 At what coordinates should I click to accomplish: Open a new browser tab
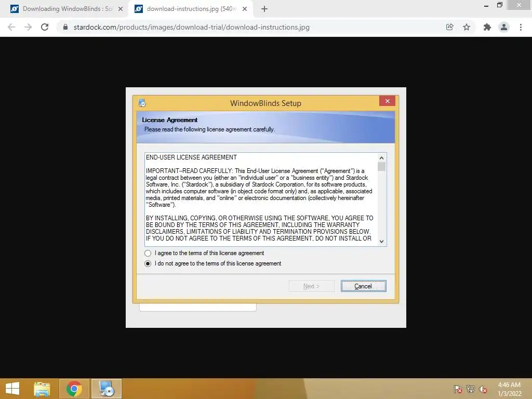click(x=264, y=9)
